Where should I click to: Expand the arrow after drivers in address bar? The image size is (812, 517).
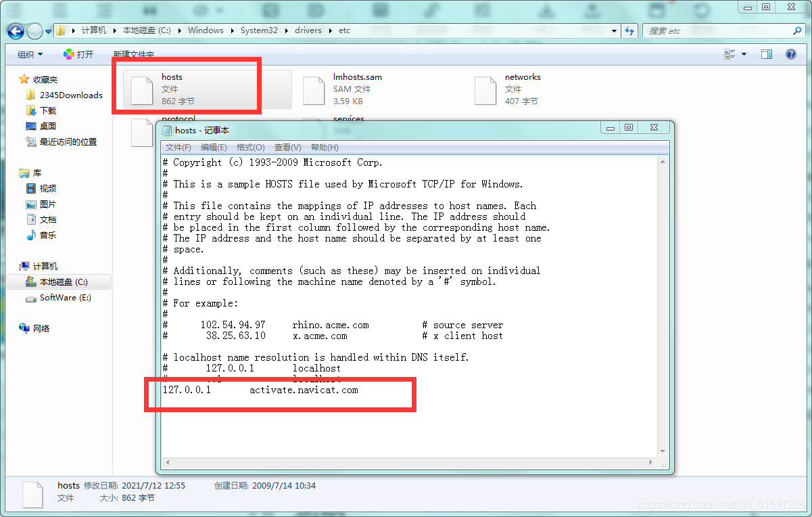[330, 30]
